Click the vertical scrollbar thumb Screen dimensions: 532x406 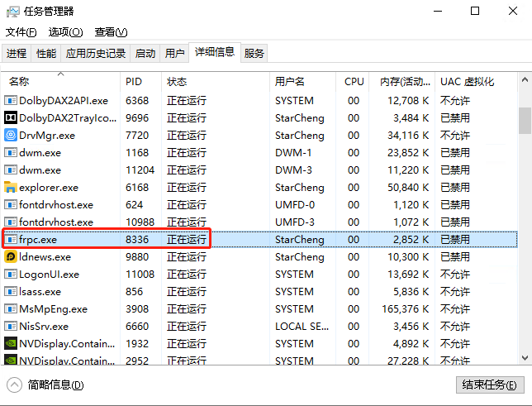pos(525,121)
